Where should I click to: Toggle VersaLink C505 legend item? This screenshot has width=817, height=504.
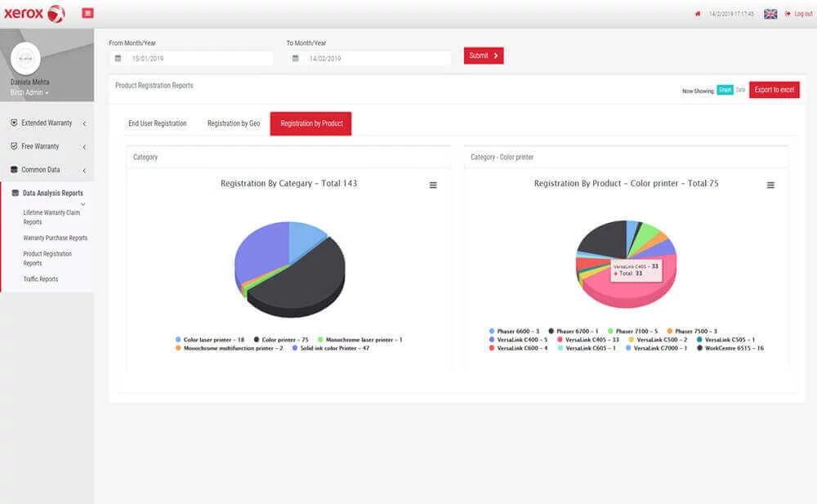(x=725, y=340)
